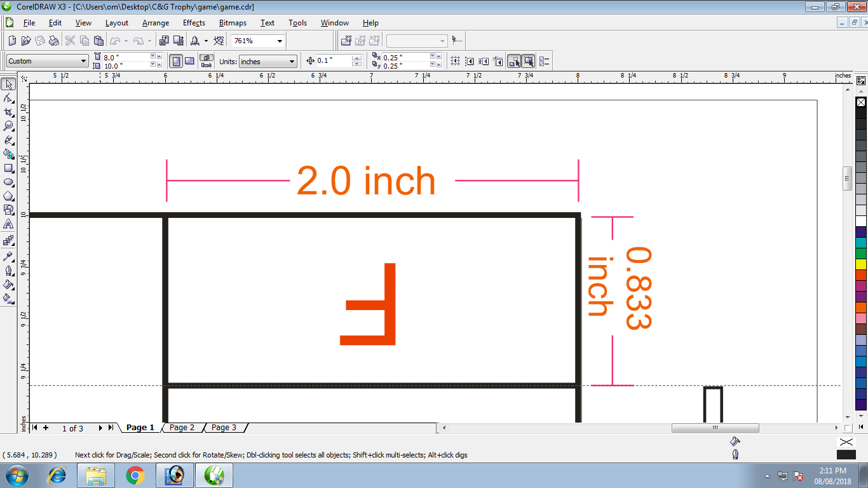Open the Custom paper size dropdown

point(83,61)
